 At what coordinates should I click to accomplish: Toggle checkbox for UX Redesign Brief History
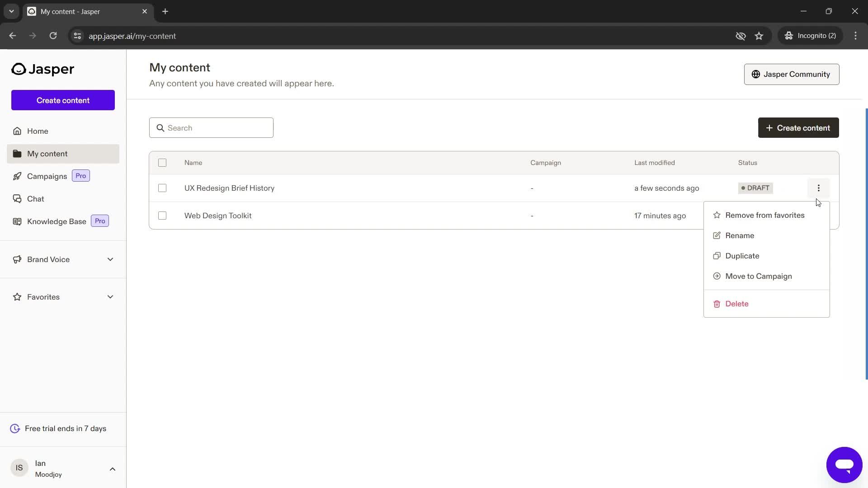(162, 188)
